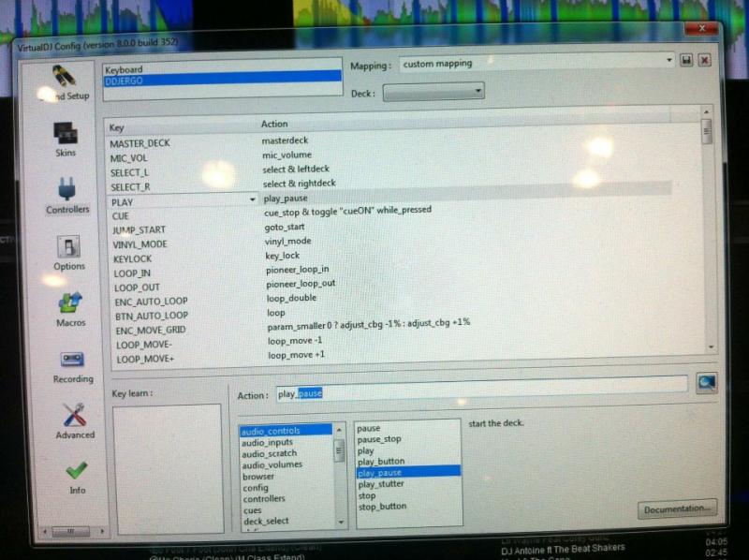This screenshot has width=749, height=560.
Task: Close the VirtualDJ Config window
Action: (x=701, y=28)
